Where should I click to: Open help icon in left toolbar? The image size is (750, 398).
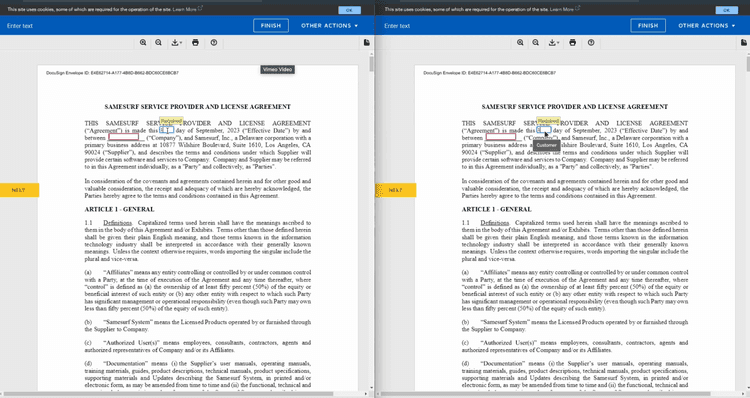pos(214,43)
